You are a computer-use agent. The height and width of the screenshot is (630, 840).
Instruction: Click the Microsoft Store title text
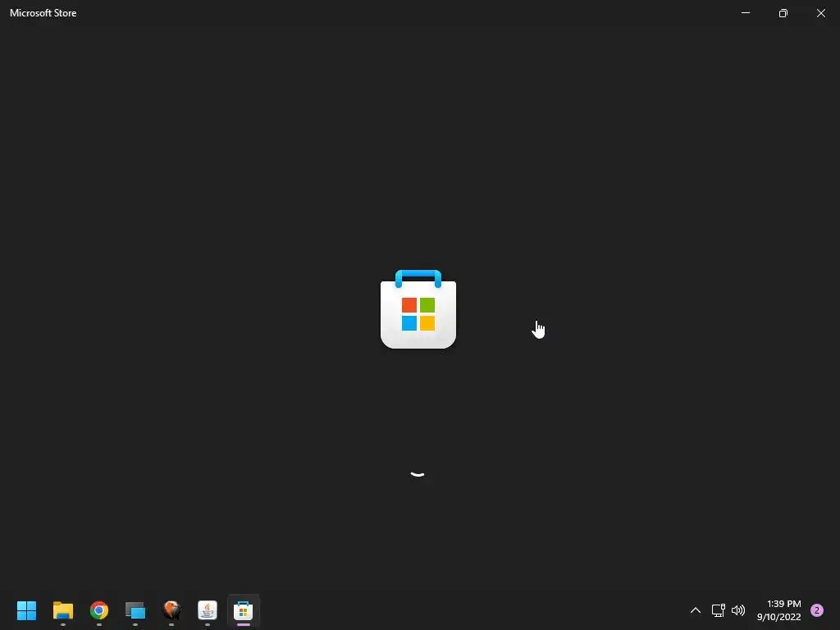[43, 13]
